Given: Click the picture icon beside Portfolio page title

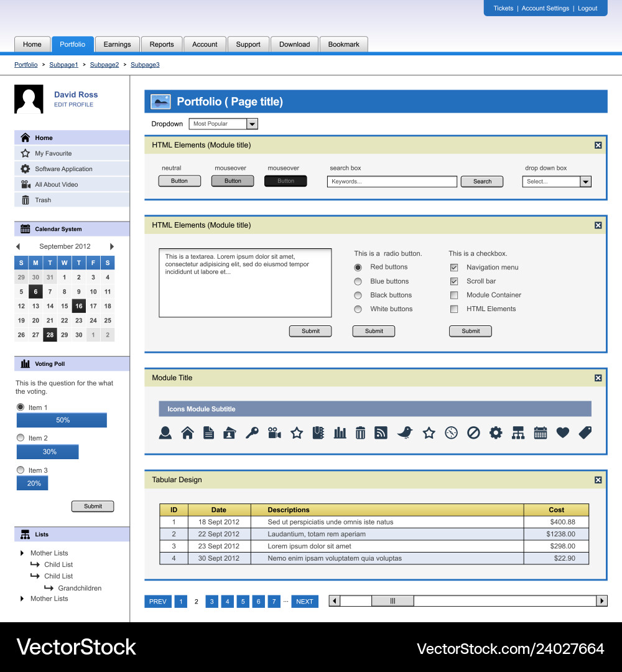Looking at the screenshot, I should 160,101.
